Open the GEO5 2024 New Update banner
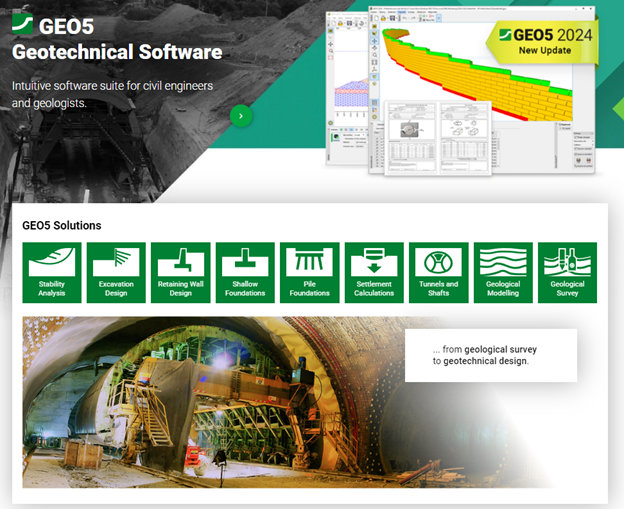Image resolution: width=624 pixels, height=509 pixels. coord(543,42)
